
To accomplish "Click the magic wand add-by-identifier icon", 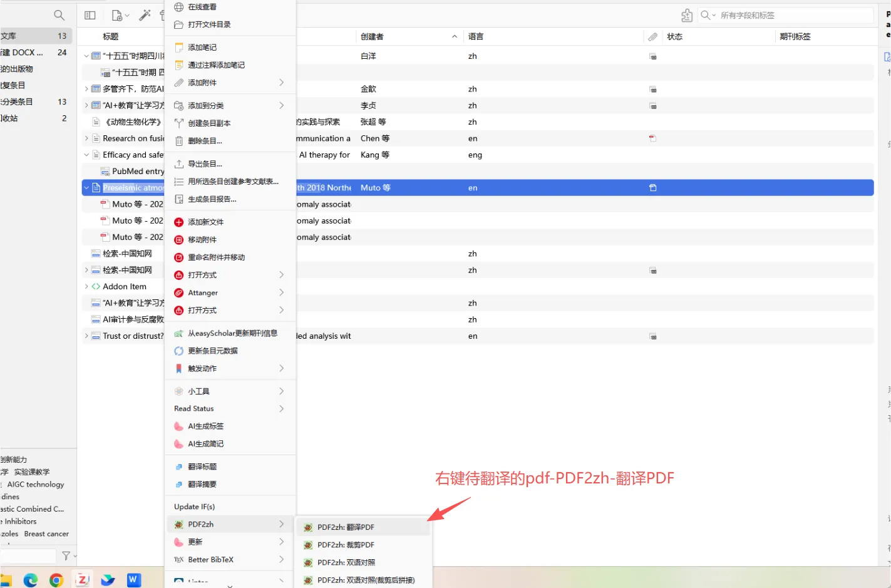I will point(145,15).
